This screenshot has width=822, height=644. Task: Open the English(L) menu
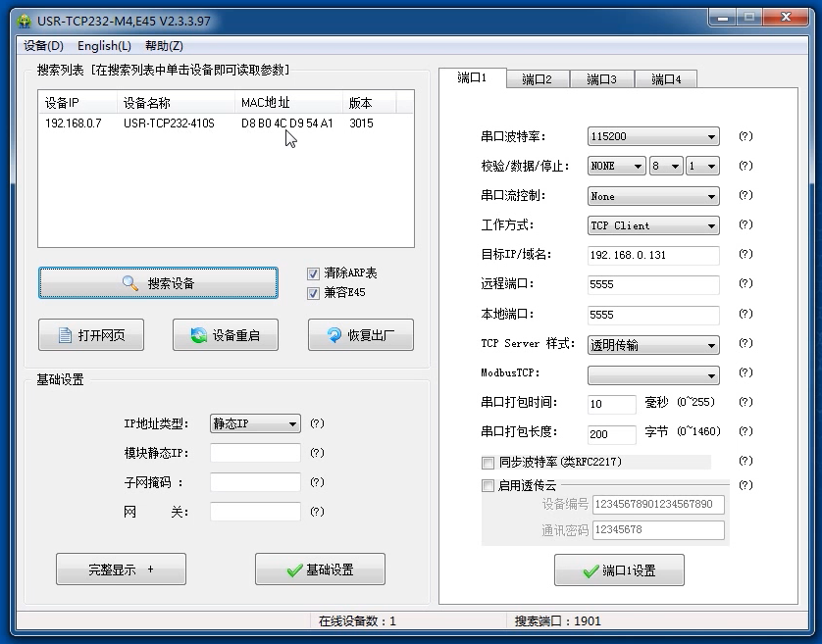[x=104, y=45]
